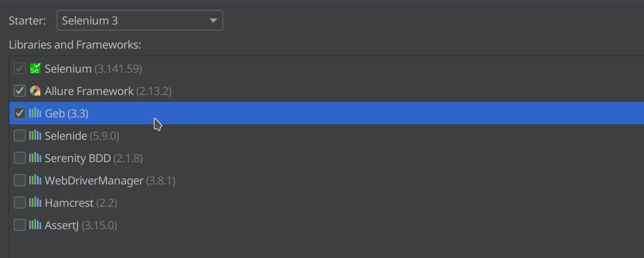Screen dimensions: 644x258
Task: Enable the Selenide checkbox
Action: (19, 135)
